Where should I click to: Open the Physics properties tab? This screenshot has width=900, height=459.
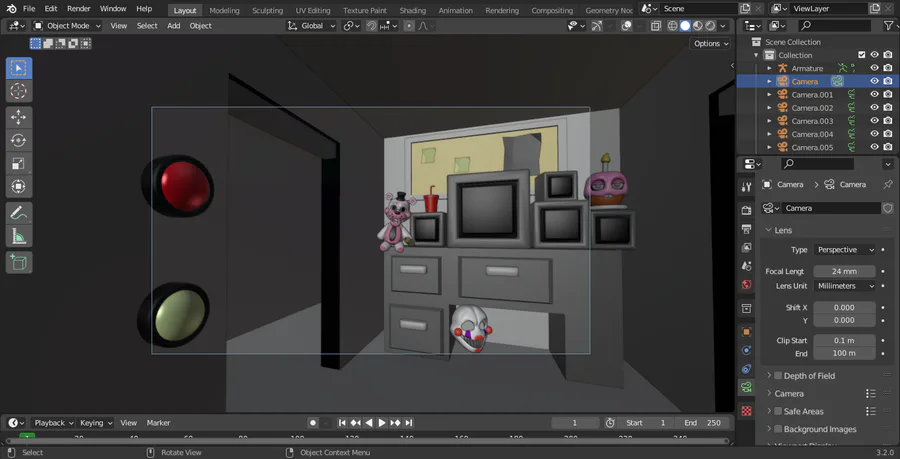(x=746, y=350)
